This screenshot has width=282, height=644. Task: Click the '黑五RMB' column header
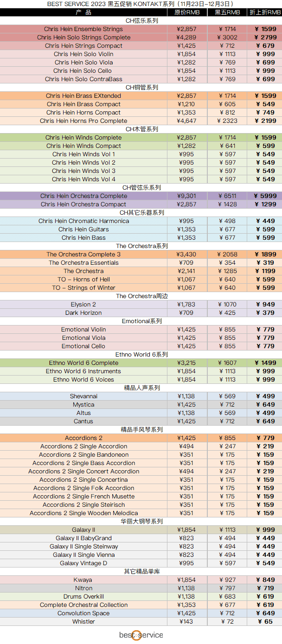[x=227, y=12]
